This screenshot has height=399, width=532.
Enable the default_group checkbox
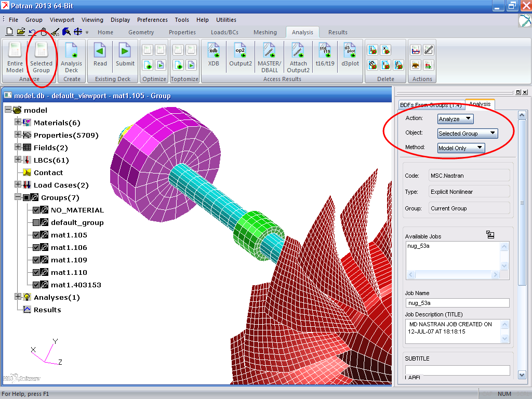click(36, 222)
